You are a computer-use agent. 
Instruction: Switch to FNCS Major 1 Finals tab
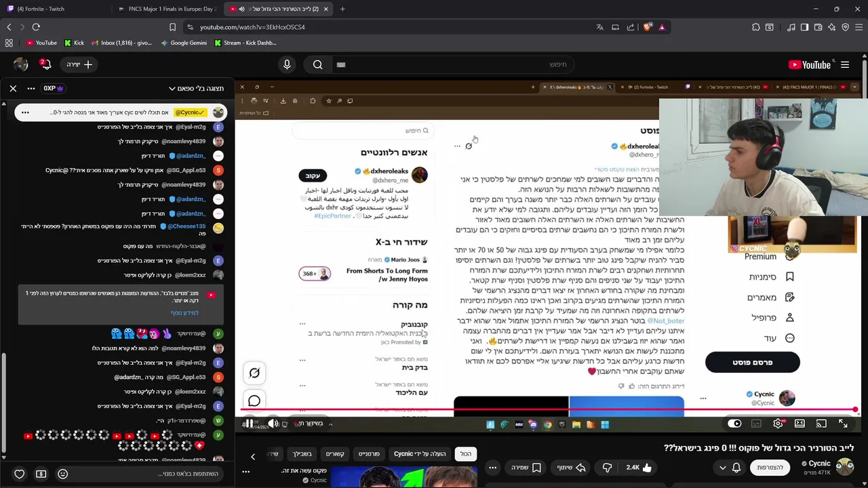(167, 9)
